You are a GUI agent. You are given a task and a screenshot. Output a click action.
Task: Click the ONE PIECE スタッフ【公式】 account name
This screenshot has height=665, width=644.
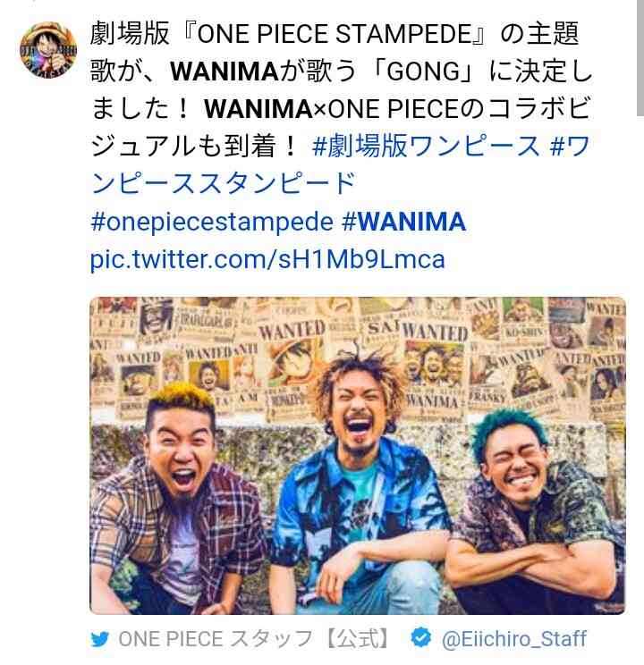pos(253,639)
